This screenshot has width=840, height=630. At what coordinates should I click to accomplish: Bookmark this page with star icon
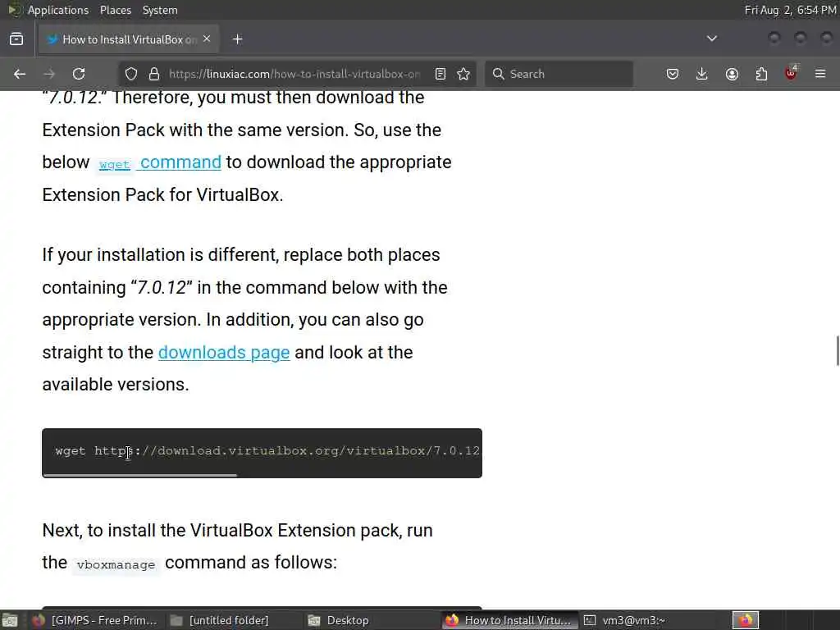pos(464,74)
